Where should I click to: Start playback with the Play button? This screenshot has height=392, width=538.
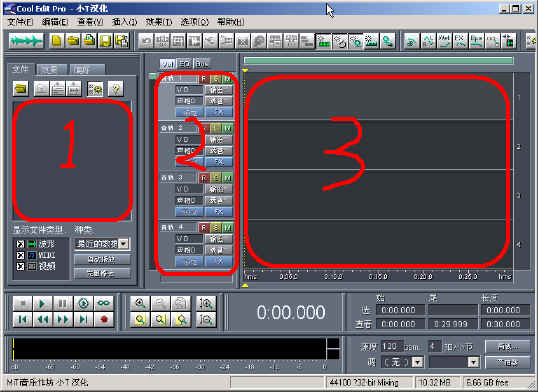tap(42, 304)
